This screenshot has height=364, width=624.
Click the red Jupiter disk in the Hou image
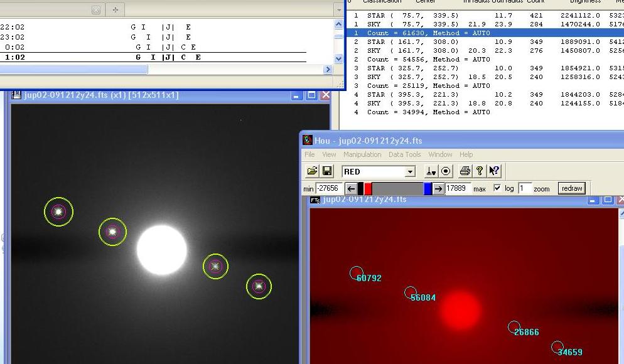460,310
